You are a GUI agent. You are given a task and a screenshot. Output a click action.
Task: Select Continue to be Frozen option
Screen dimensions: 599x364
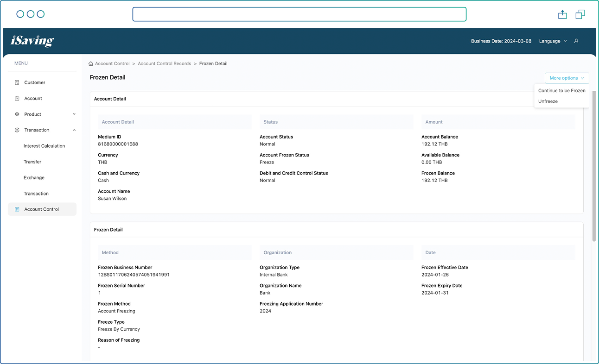[x=561, y=91]
